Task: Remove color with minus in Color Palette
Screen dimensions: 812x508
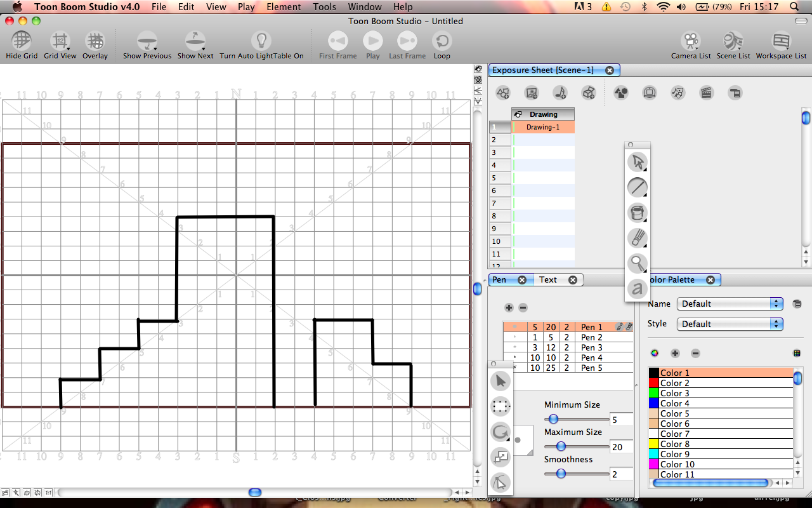Action: [x=695, y=353]
